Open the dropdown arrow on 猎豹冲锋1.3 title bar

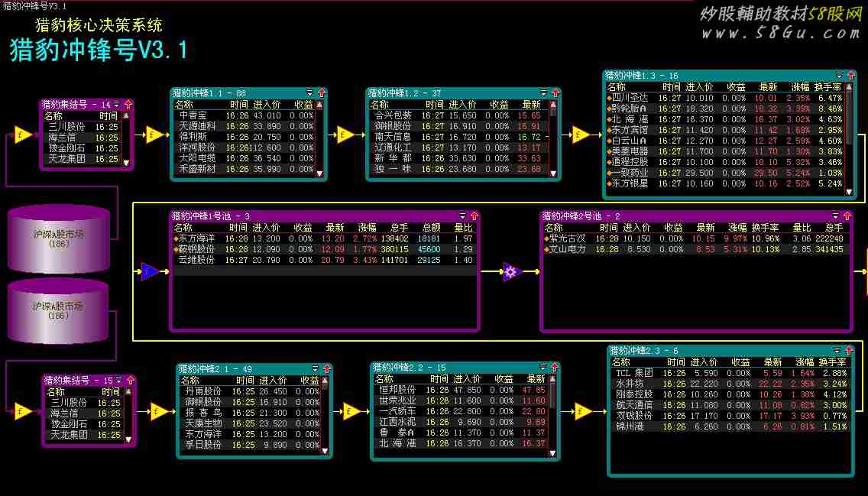(839, 76)
